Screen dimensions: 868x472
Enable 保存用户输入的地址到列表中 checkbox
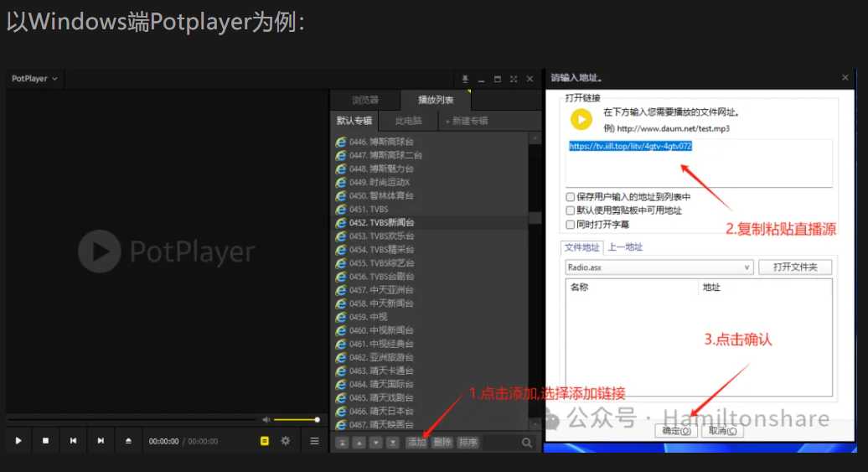coord(571,197)
